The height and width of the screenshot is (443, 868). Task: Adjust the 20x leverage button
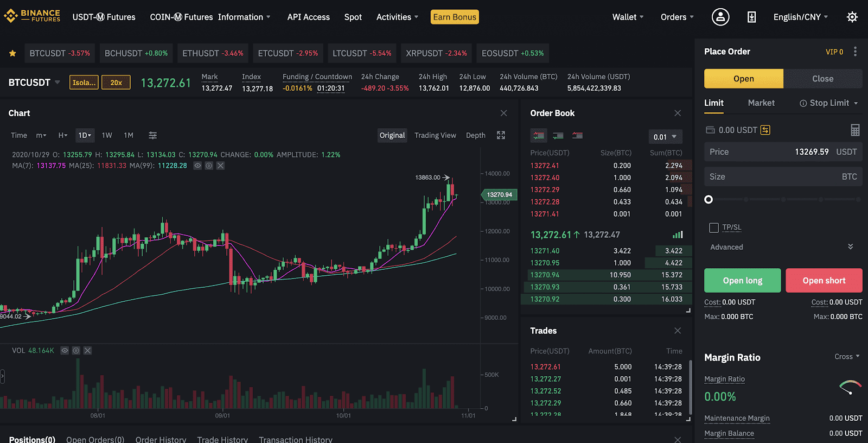[x=116, y=83]
